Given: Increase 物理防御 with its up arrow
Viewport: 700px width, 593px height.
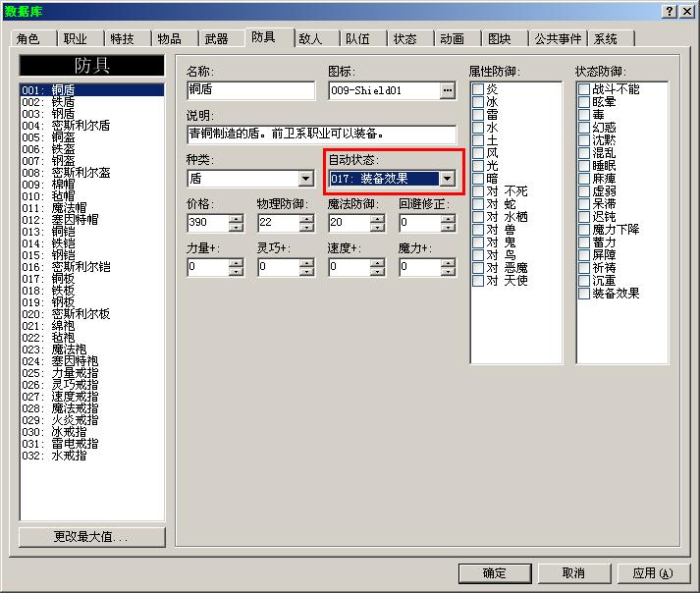Looking at the screenshot, I should point(306,218).
